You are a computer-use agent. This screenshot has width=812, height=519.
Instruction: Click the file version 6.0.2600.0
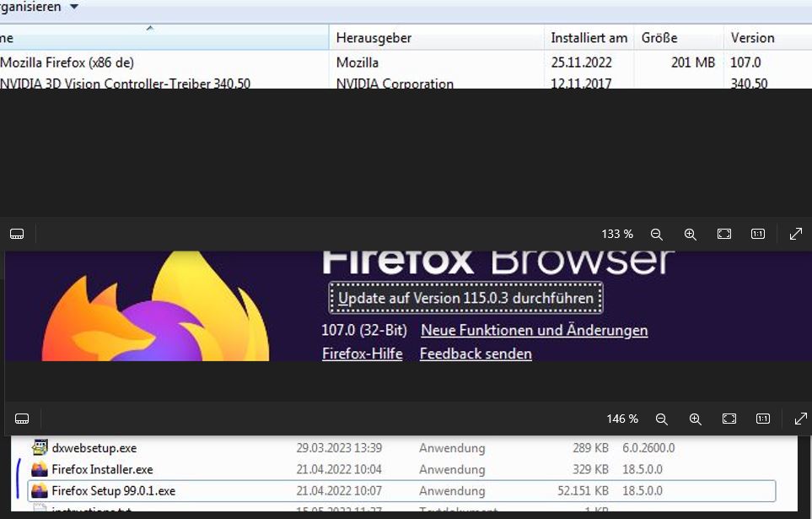pos(648,448)
